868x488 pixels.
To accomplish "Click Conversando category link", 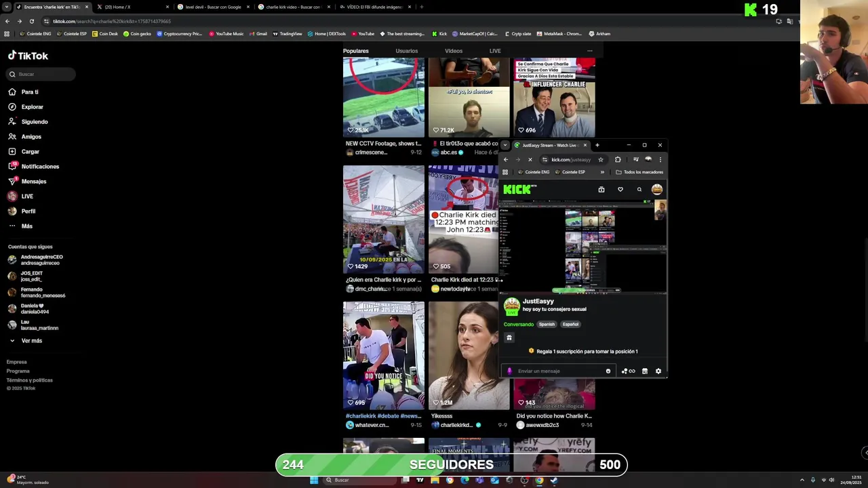I will [x=519, y=325].
